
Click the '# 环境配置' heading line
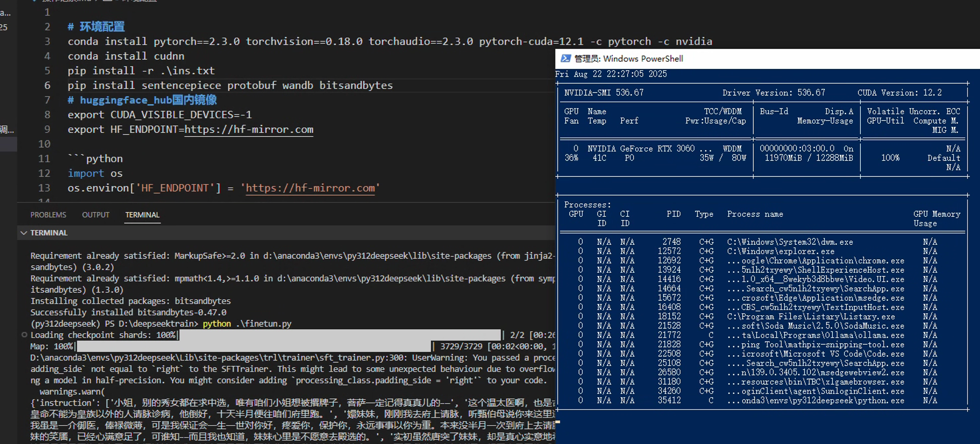[96, 27]
